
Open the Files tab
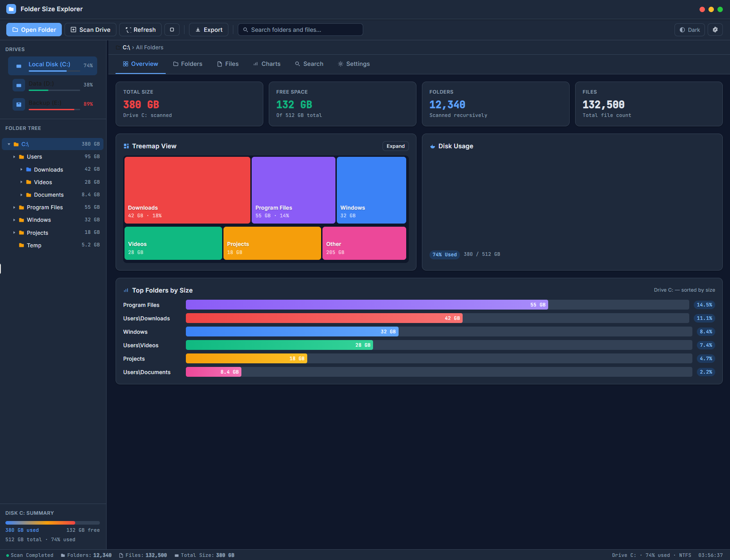pos(228,64)
